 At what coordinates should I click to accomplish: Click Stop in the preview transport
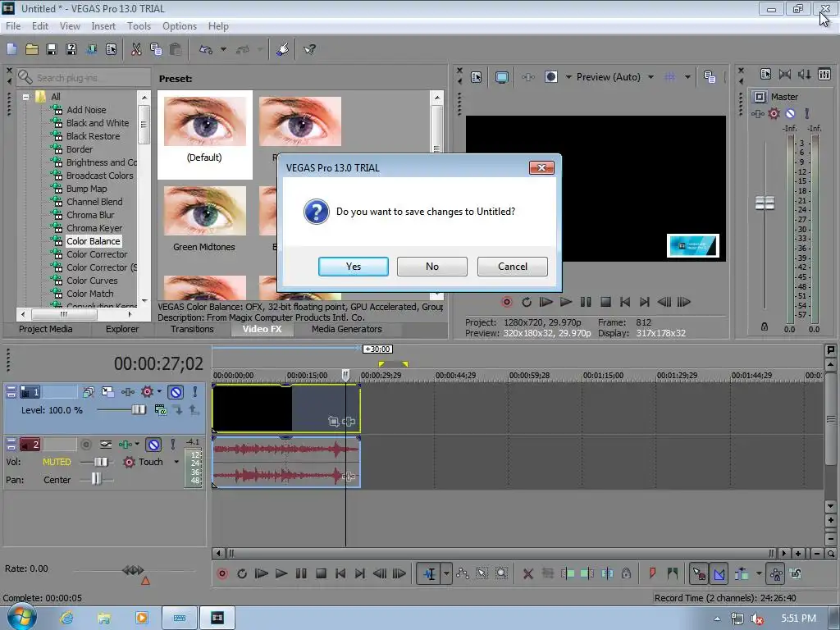point(605,302)
